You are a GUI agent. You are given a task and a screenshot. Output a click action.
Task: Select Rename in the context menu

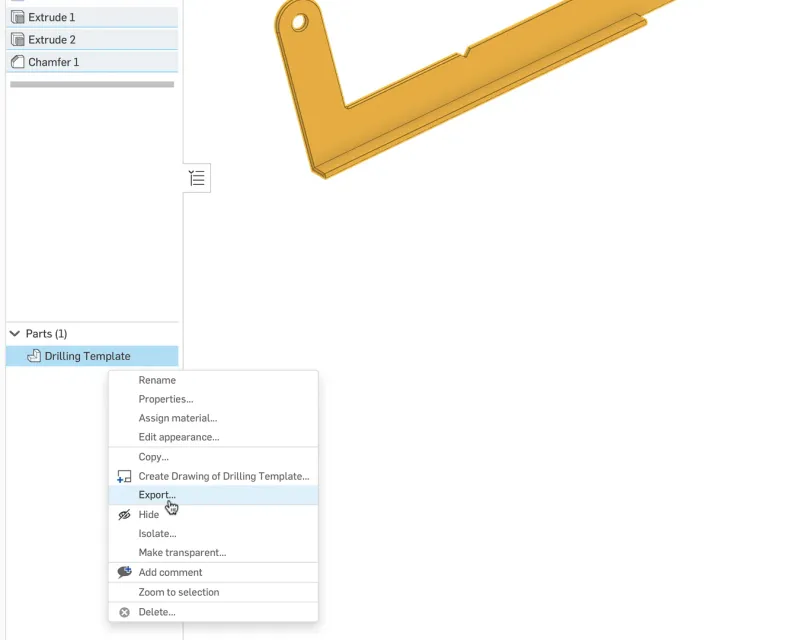pyautogui.click(x=157, y=380)
